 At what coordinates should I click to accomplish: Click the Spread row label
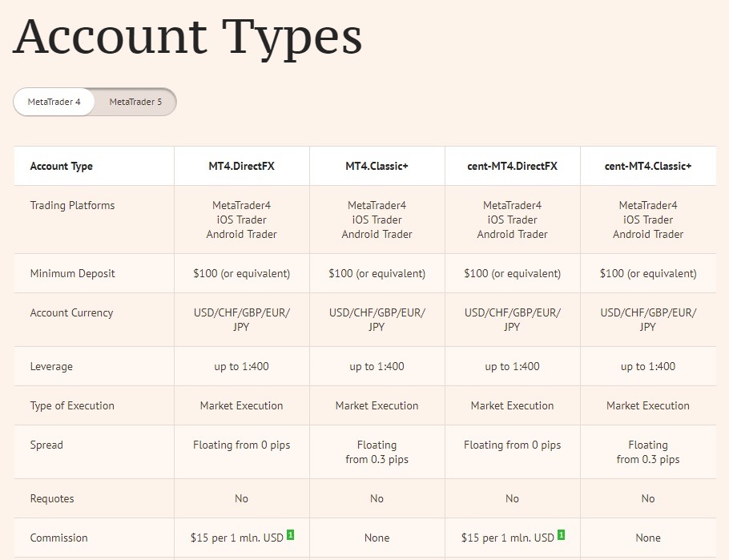[46, 445]
